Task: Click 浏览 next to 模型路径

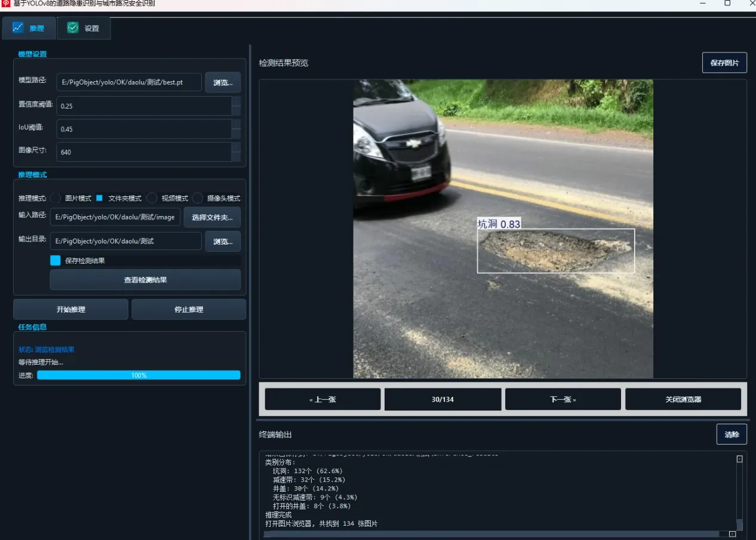Action: click(x=223, y=82)
